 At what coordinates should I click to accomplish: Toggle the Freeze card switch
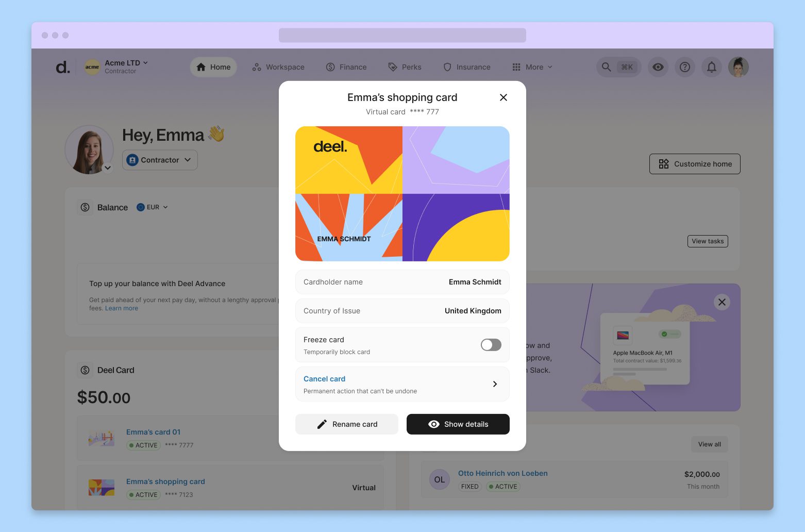pos(491,345)
